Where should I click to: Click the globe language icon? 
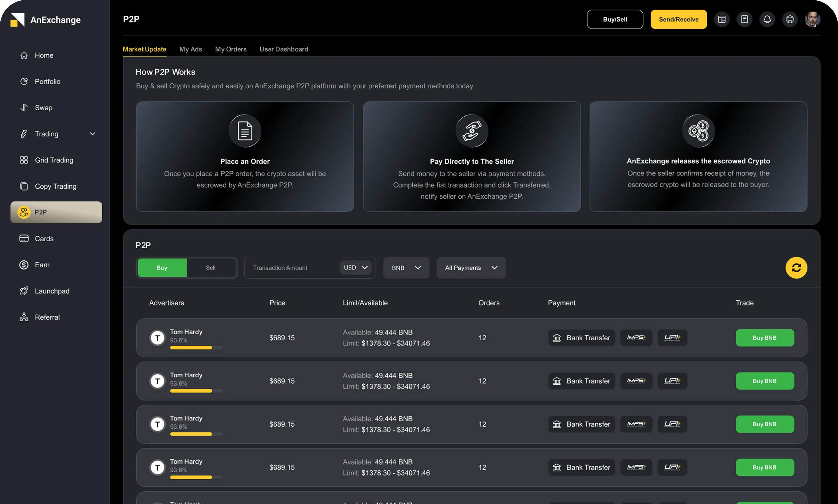click(790, 19)
